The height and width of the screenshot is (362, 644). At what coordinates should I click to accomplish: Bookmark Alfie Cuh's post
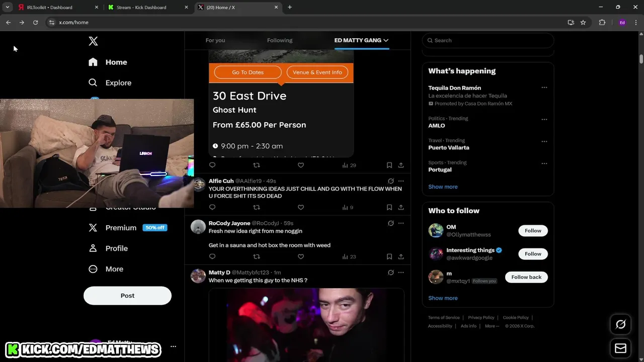pyautogui.click(x=389, y=207)
